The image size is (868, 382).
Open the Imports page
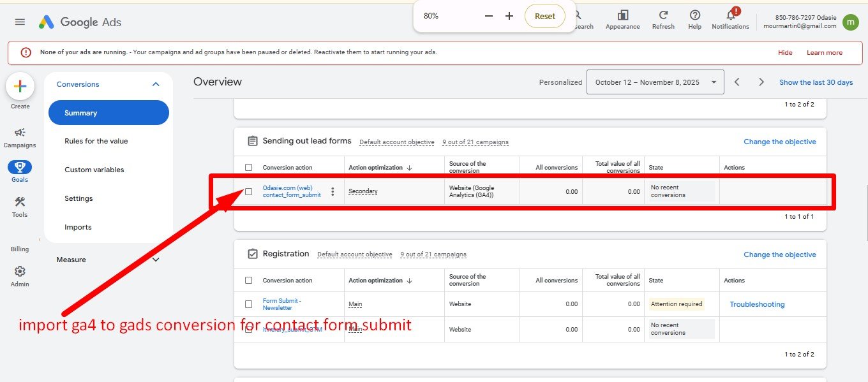tap(78, 227)
